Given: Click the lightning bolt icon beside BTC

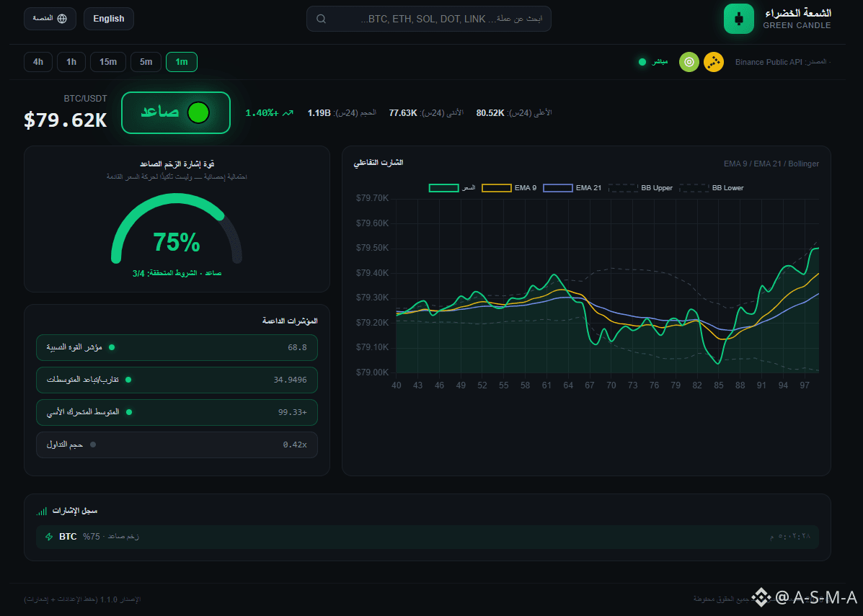Looking at the screenshot, I should coord(49,536).
